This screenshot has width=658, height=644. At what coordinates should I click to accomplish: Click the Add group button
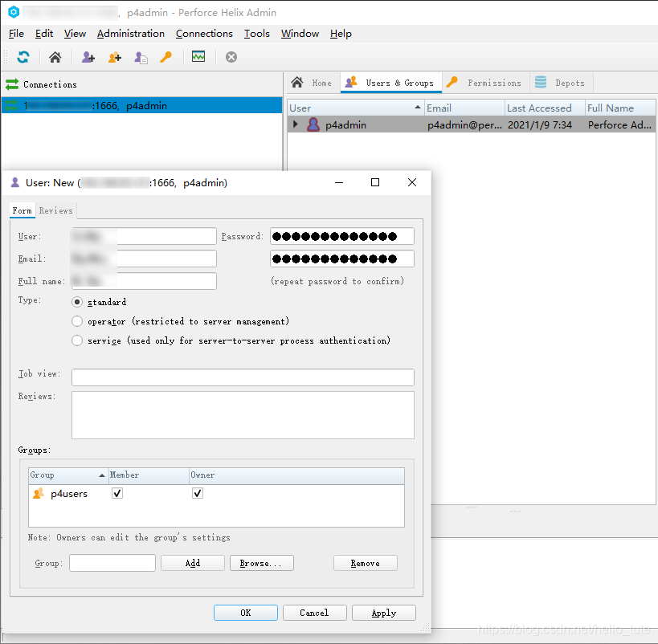193,563
